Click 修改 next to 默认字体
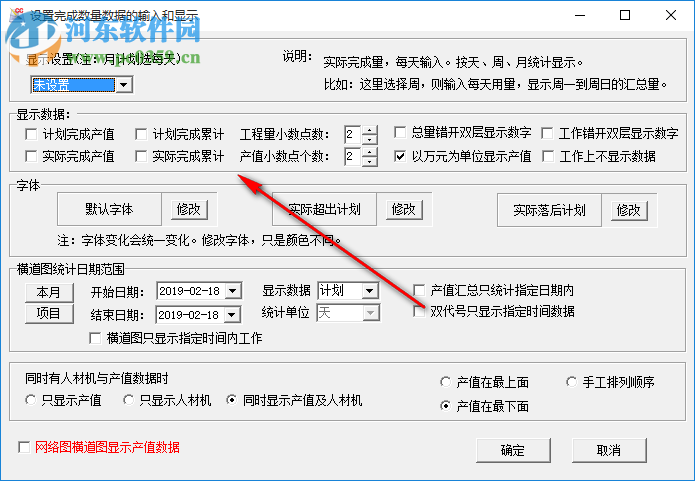Viewport: 695px width, 481px height. click(189, 209)
